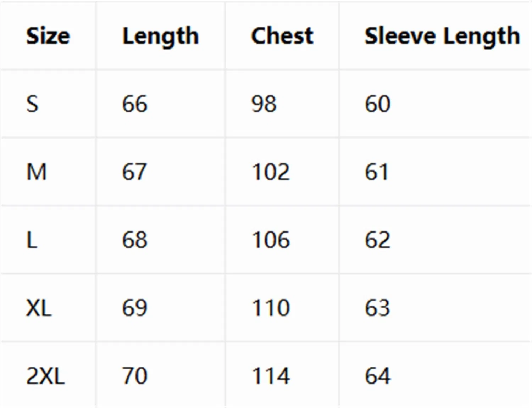Image resolution: width=532 pixels, height=408 pixels.
Task: Click the L size cell
Action: click(32, 240)
